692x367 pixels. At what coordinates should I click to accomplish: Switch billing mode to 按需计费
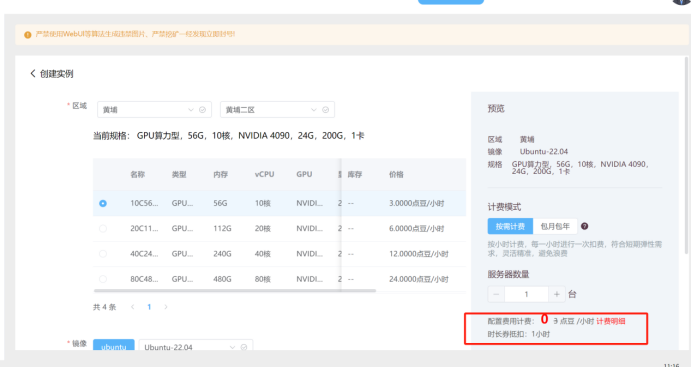510,226
